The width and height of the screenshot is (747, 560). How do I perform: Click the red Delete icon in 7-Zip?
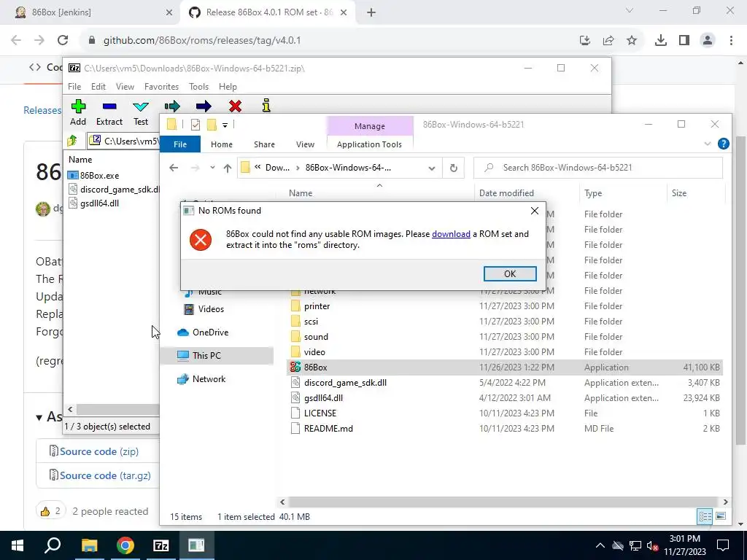pyautogui.click(x=235, y=106)
